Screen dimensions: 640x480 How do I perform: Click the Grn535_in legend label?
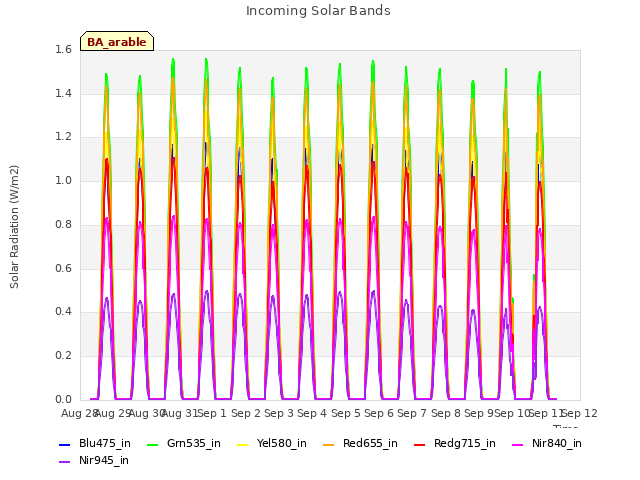(194, 443)
